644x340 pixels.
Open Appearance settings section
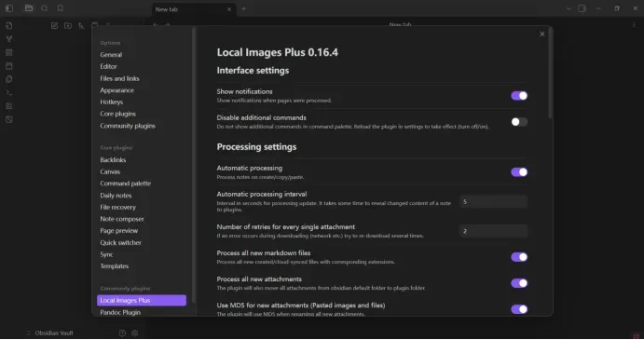[117, 90]
